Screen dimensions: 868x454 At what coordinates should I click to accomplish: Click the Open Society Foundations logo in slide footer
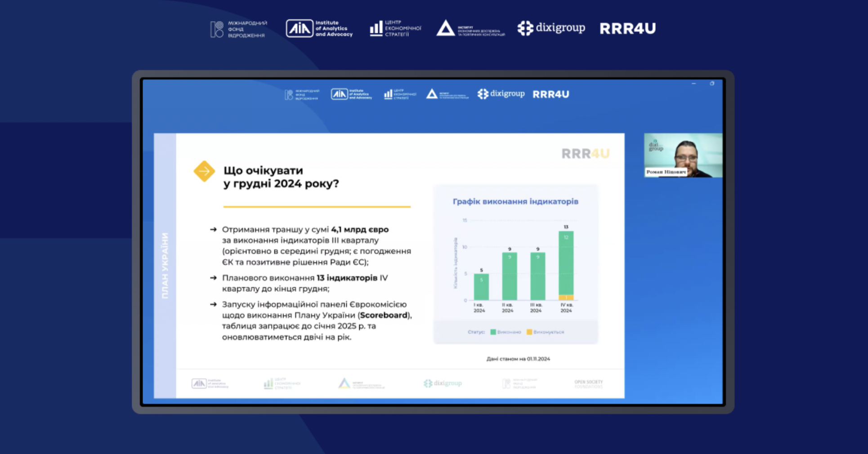588,384
